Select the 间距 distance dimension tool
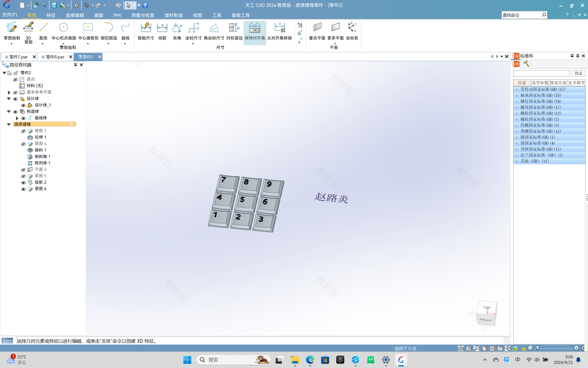588x368 pixels. pyautogui.click(x=162, y=31)
